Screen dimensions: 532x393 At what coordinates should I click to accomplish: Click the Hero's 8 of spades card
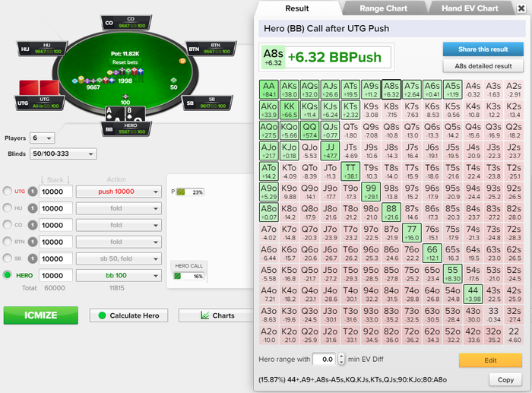pyautogui.click(x=135, y=114)
